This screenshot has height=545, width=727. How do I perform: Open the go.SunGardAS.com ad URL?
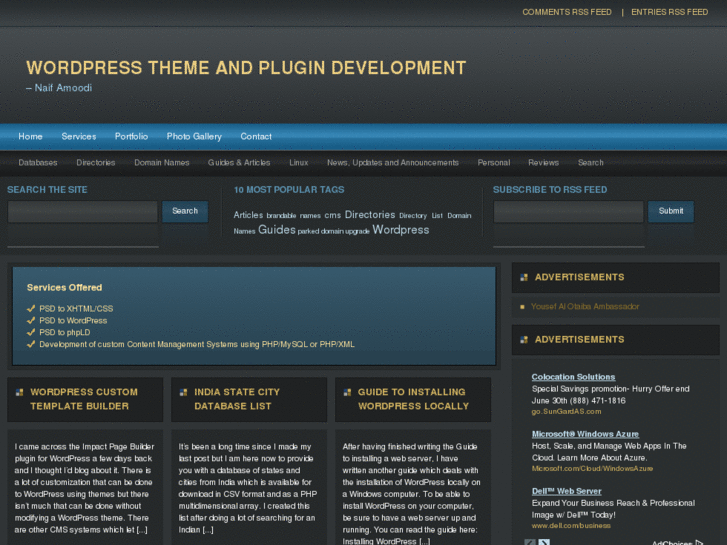566,411
